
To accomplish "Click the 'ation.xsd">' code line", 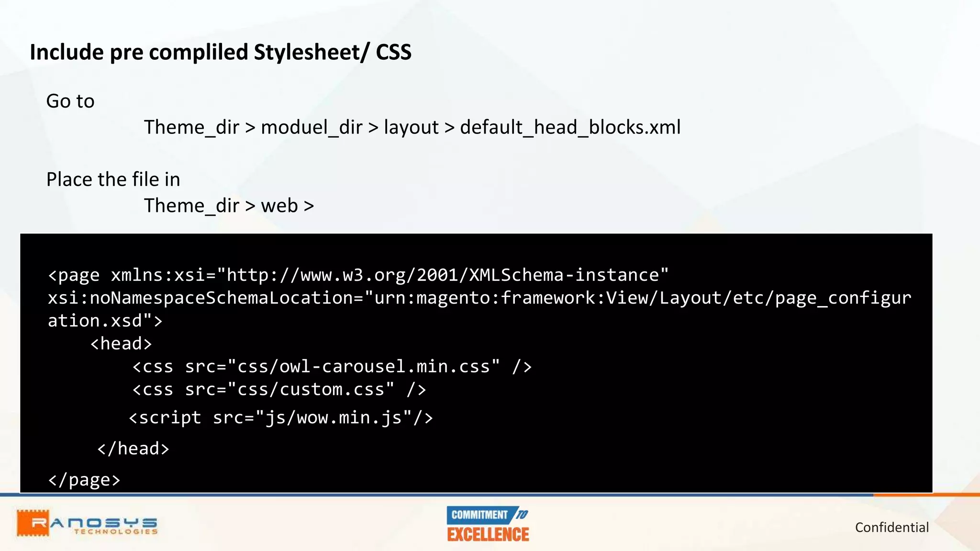I will [105, 321].
